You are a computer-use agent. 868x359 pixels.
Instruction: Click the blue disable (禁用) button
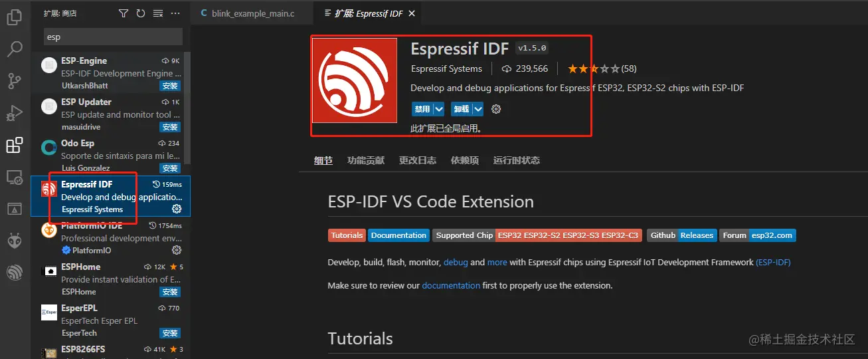pos(422,109)
